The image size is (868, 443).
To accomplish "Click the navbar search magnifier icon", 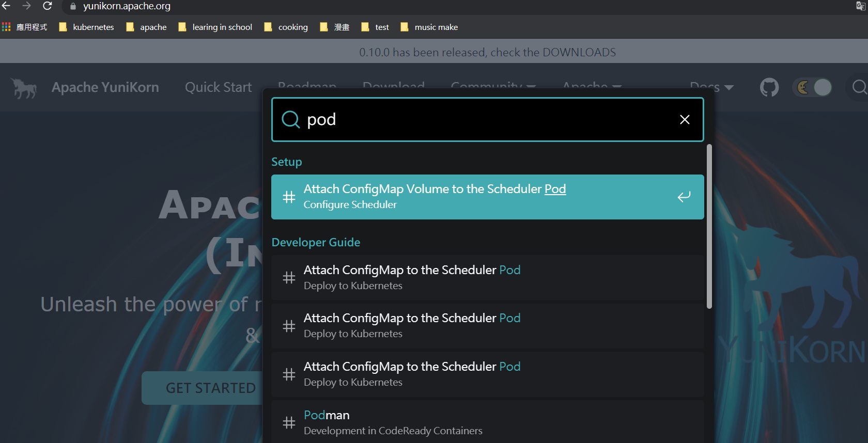I will [x=859, y=87].
